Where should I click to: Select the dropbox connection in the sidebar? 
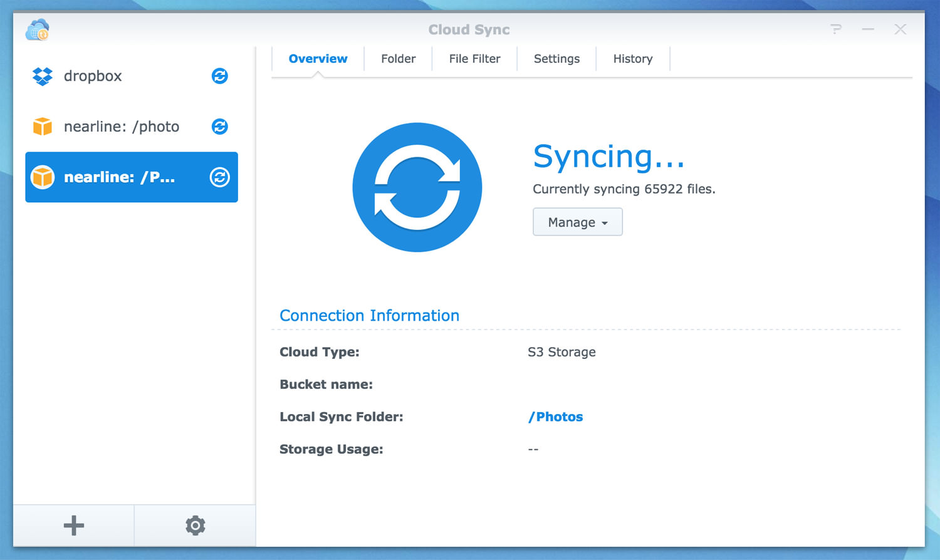132,76
